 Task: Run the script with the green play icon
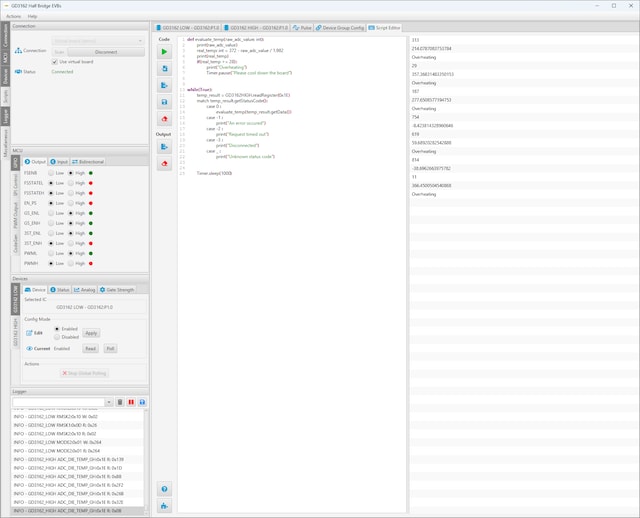point(164,51)
